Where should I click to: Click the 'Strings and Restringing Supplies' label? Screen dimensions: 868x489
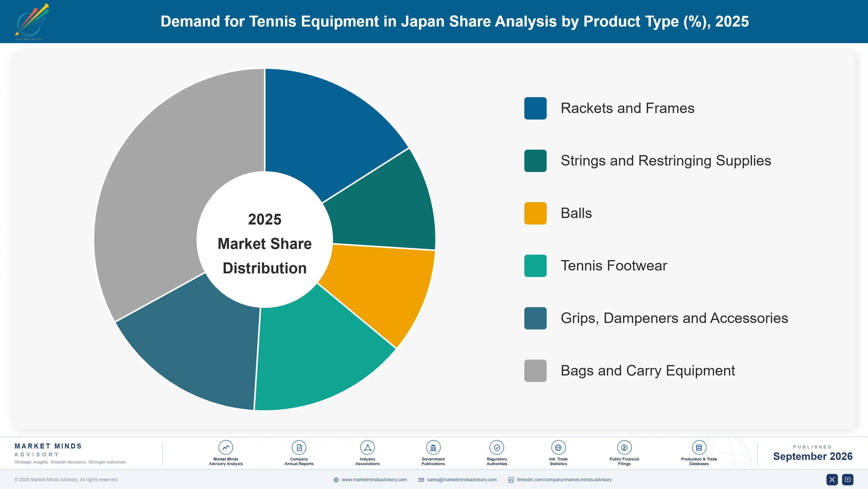coord(666,161)
